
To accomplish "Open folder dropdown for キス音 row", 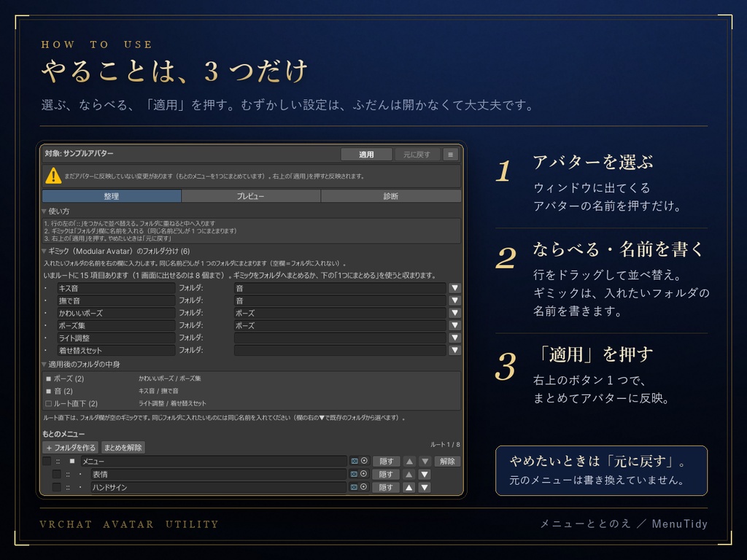I will [455, 288].
